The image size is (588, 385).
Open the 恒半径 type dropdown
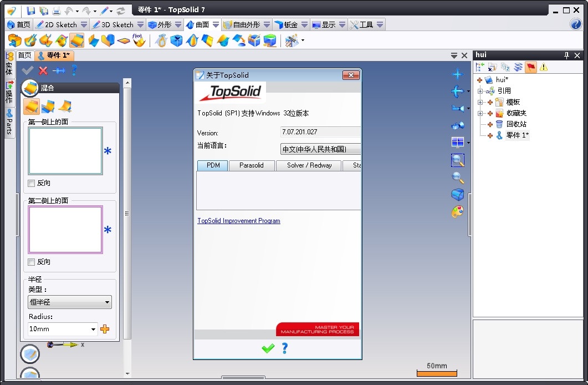coord(70,302)
